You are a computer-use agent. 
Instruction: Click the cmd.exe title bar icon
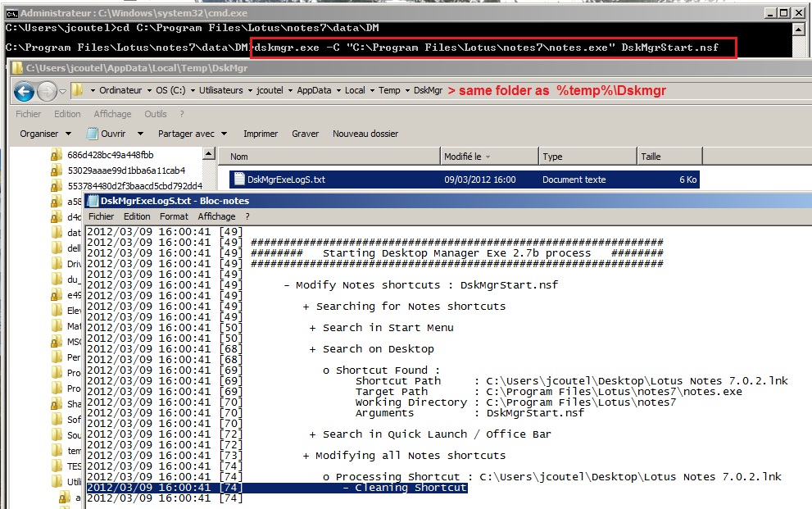(12, 13)
